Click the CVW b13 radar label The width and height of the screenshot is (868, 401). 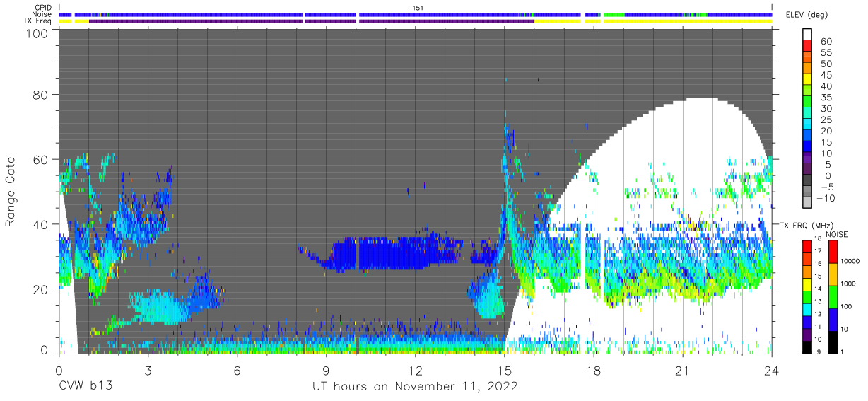click(84, 386)
